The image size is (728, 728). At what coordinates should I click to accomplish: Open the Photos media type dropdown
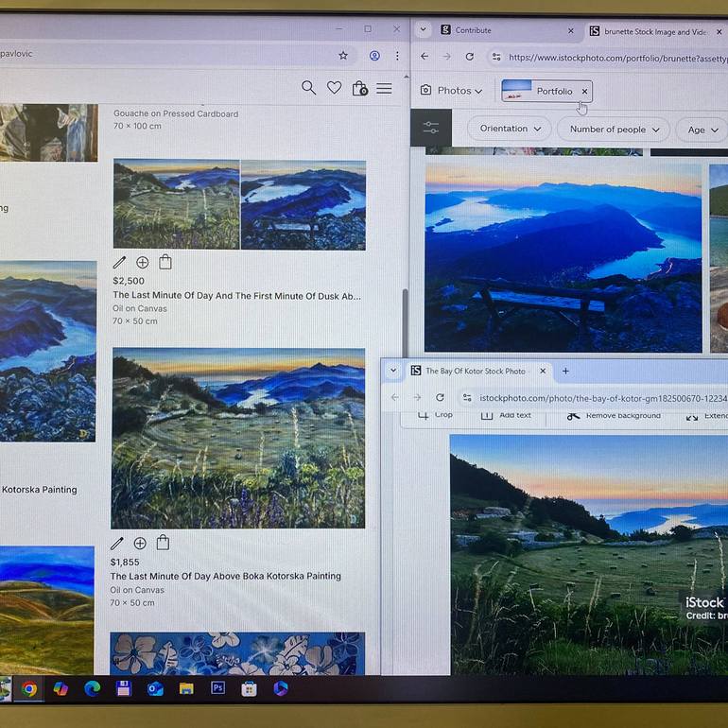[x=451, y=91]
